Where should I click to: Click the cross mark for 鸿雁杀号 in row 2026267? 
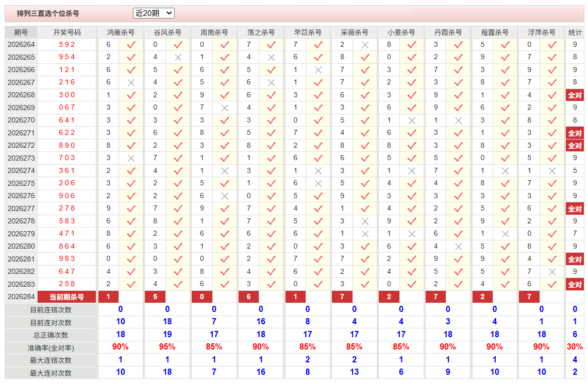point(131,83)
